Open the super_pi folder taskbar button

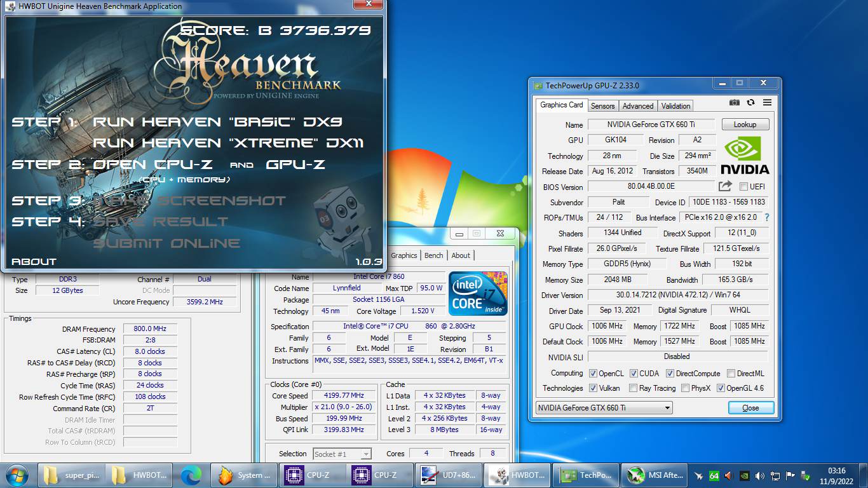71,475
